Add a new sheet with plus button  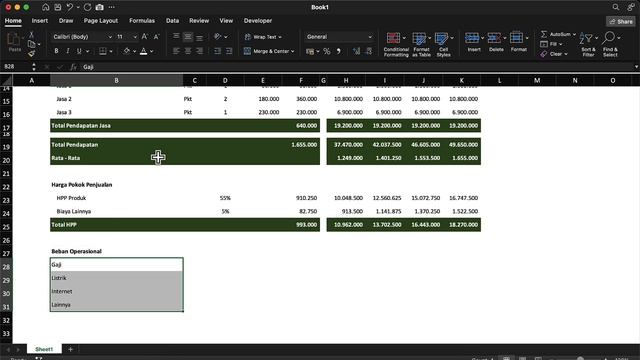pos(70,349)
